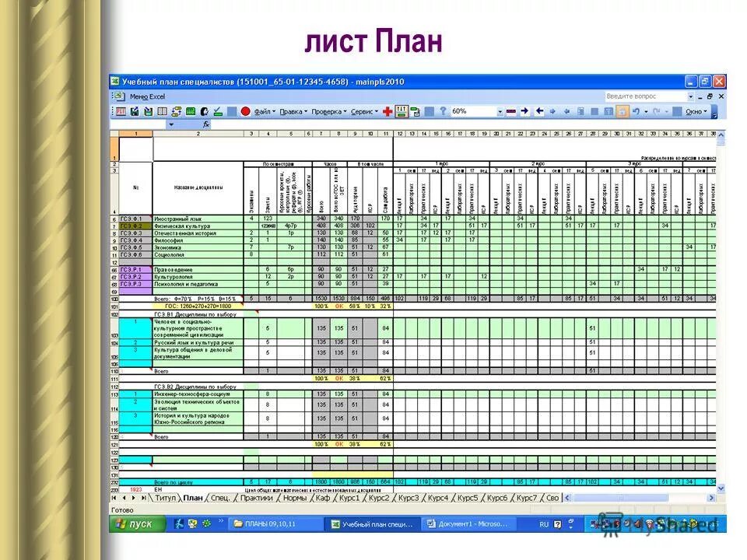Open the Меню Excel icon
747x560 pixels.
coord(118,94)
